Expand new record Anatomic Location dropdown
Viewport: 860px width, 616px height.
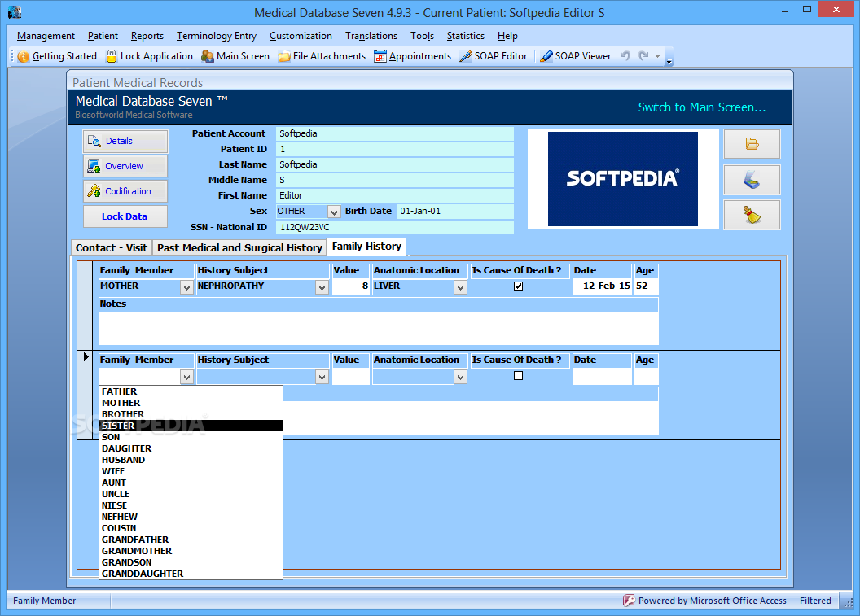coord(460,377)
